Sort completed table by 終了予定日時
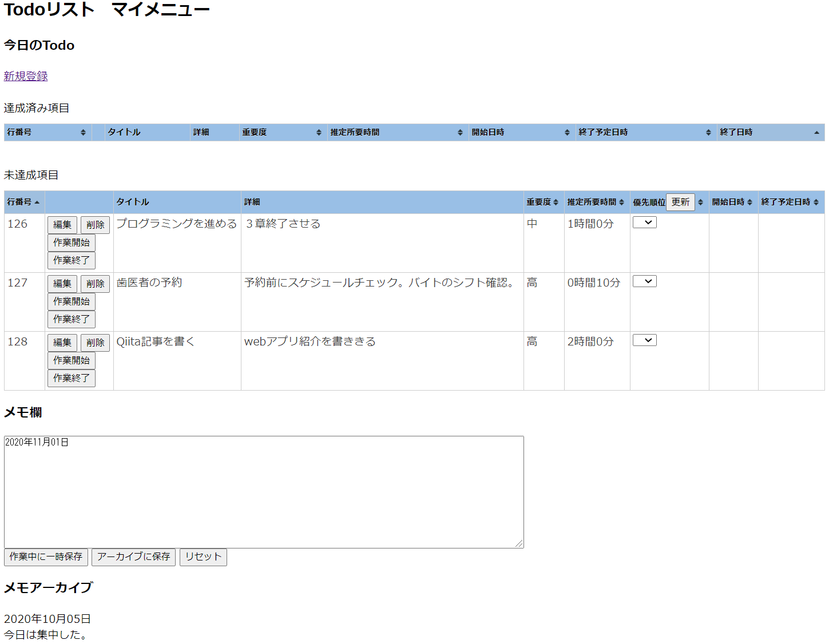 pos(646,132)
